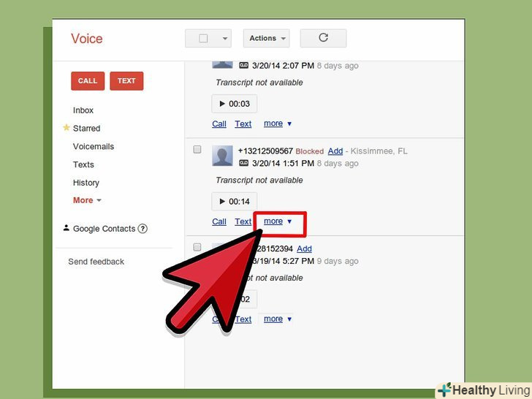Viewport: 532px width, 399px height.
Task: Tick checkbox for the 3/19/14 message
Action: click(197, 247)
